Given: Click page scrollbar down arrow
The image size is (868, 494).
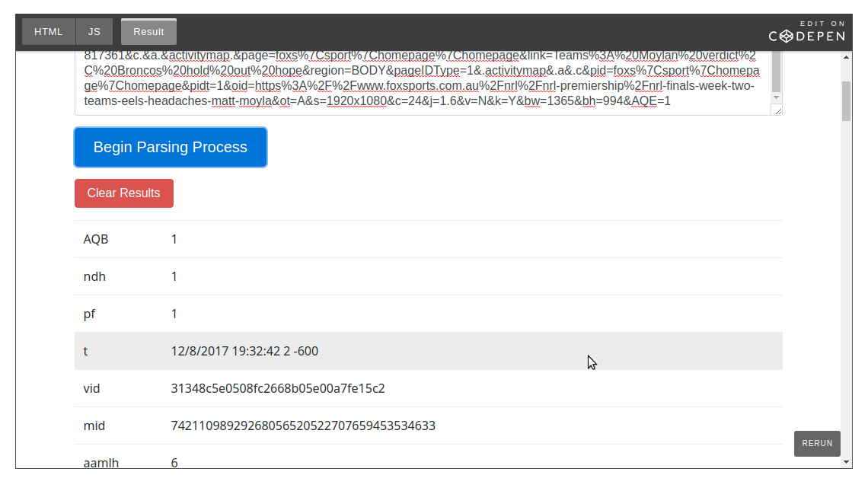Looking at the screenshot, I should click(847, 463).
